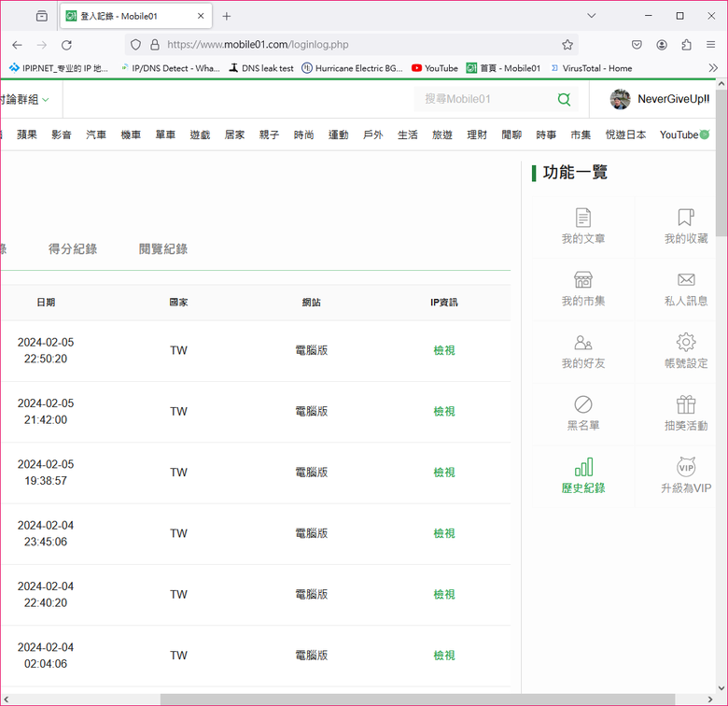
Task: Expand the 討論群組 dropdown
Action: coord(45,100)
